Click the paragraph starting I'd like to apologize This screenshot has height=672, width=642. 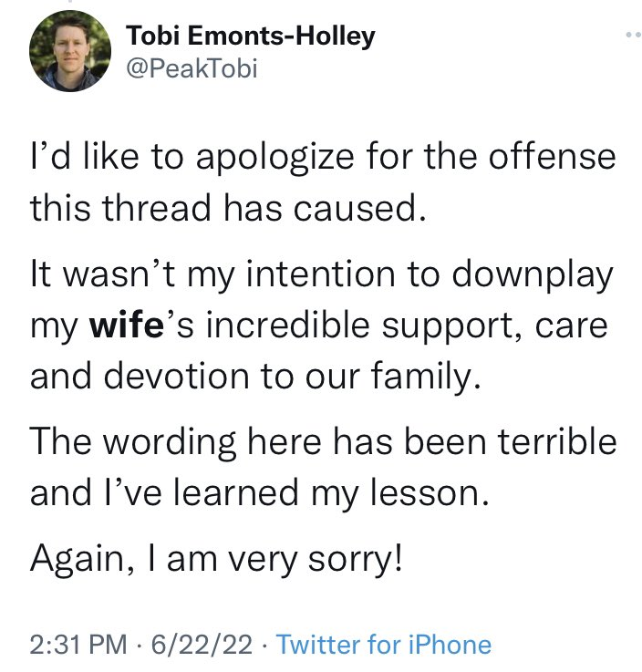pyautogui.click(x=323, y=182)
